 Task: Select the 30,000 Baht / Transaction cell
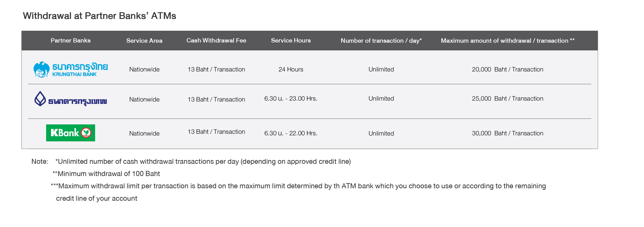(508, 133)
